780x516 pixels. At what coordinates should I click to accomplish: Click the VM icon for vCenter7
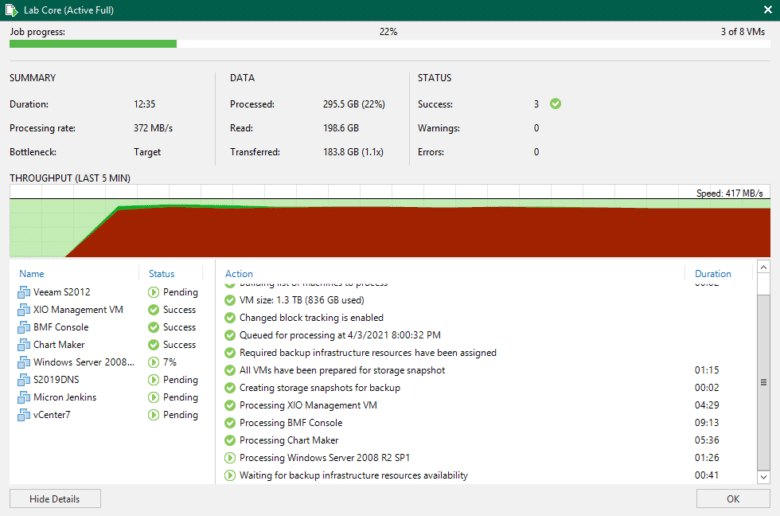[24, 414]
